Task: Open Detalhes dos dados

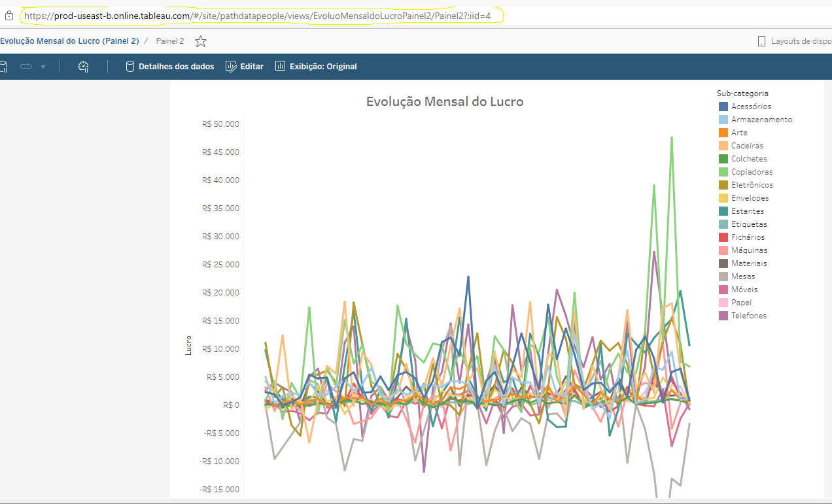Action: [x=169, y=66]
